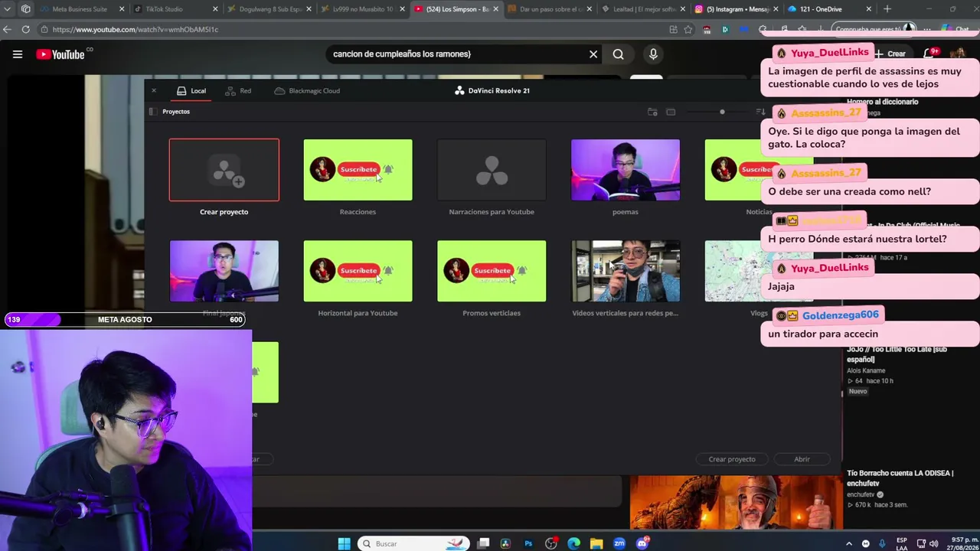Viewport: 980px width, 551px height.
Task: Click the YouTube search magnifier button
Action: tap(619, 54)
